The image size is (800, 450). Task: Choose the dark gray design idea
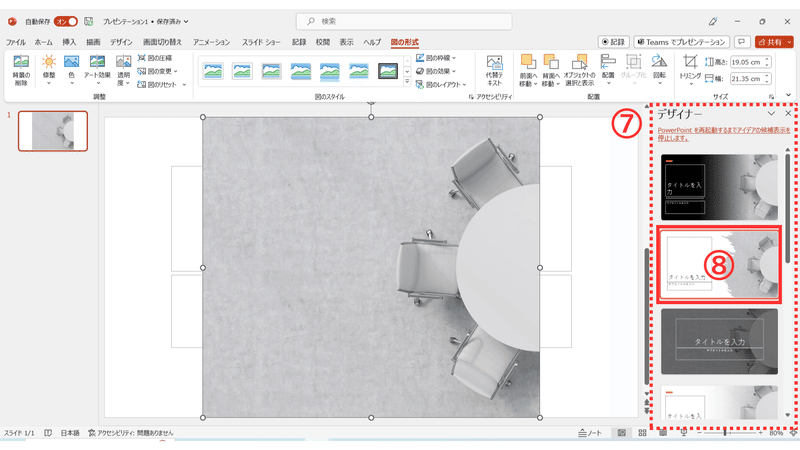[x=719, y=341]
